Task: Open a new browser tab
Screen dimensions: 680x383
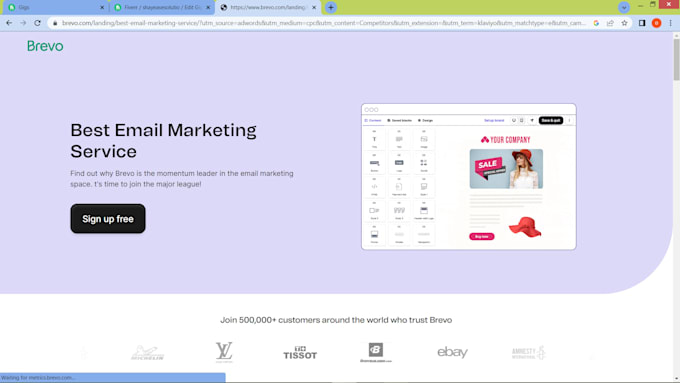Action: pyautogui.click(x=331, y=7)
